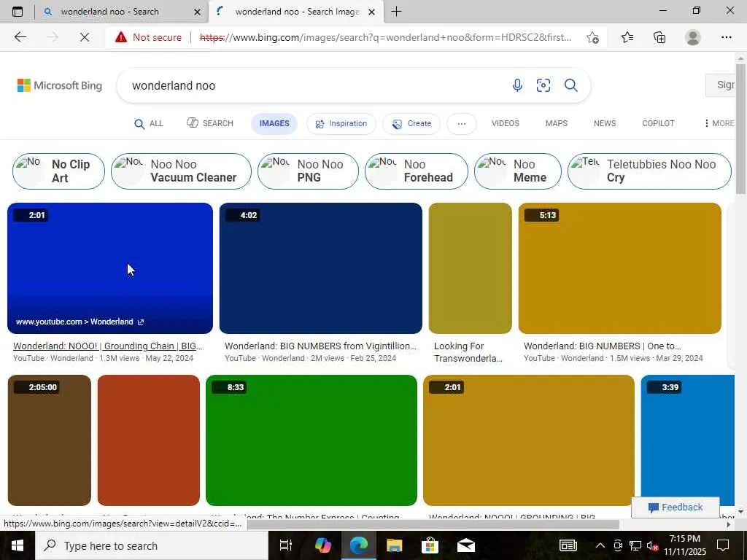This screenshot has width=747, height=560.
Task: Open Microsoft Store from the taskbar
Action: point(430,545)
